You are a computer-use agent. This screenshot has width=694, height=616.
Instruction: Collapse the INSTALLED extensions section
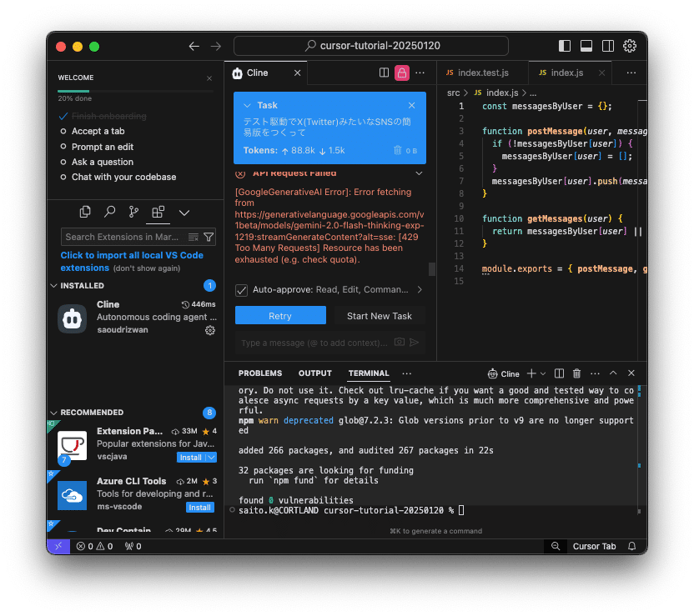(54, 286)
